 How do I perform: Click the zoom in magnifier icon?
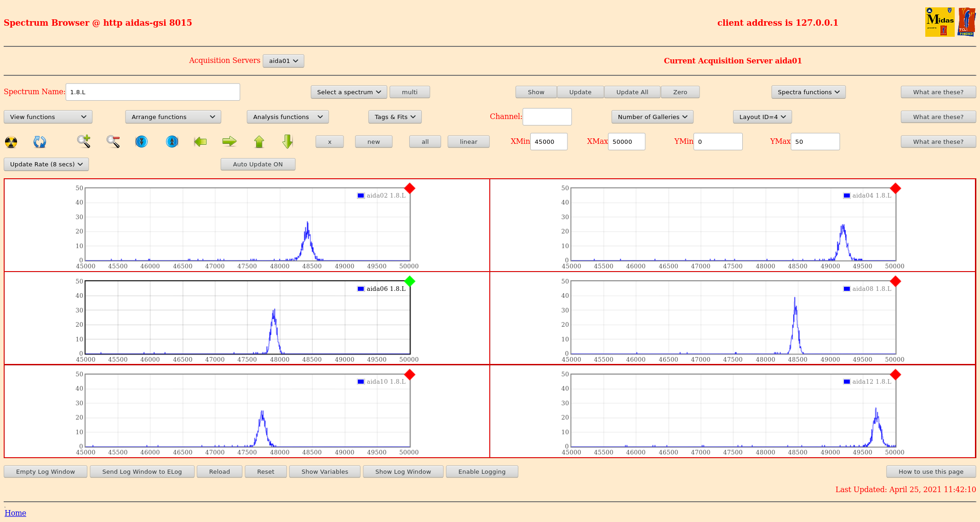(84, 142)
